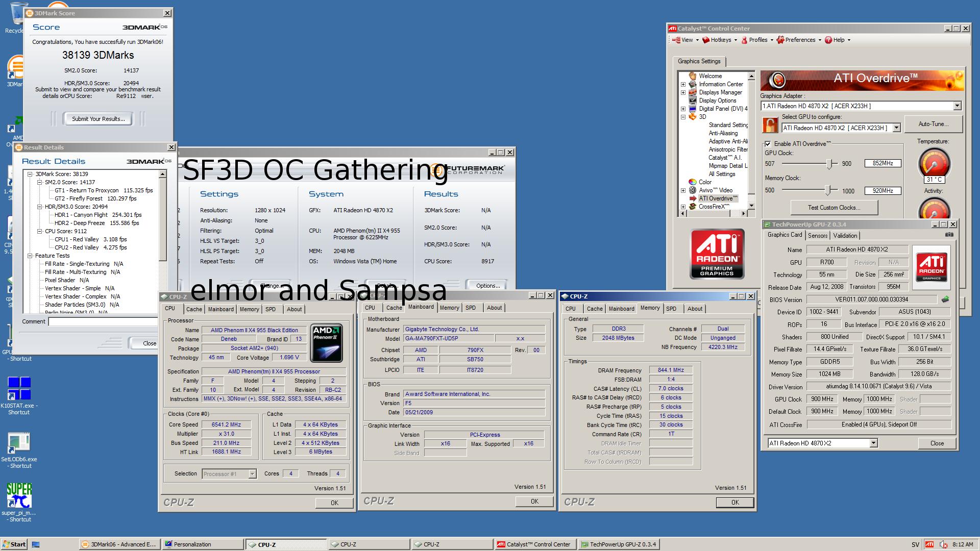This screenshot has width=980, height=551.
Task: Collapse the 3D node in Catalyst tree
Action: pyautogui.click(x=683, y=117)
